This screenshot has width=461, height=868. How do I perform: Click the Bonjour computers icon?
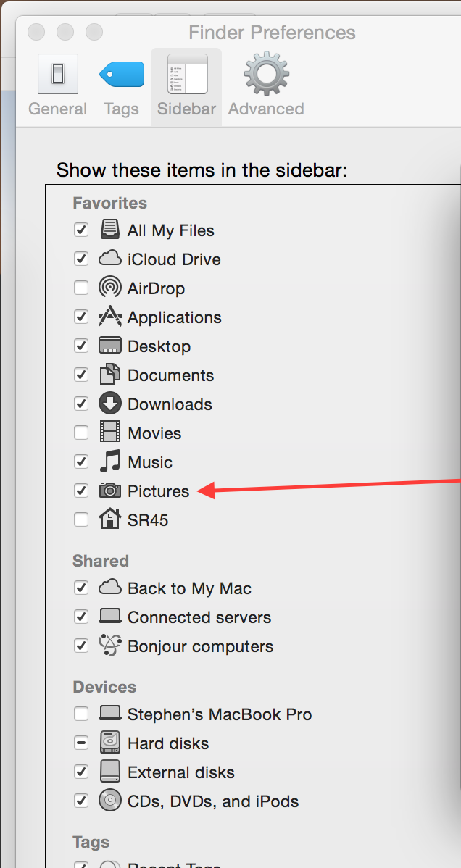(109, 646)
